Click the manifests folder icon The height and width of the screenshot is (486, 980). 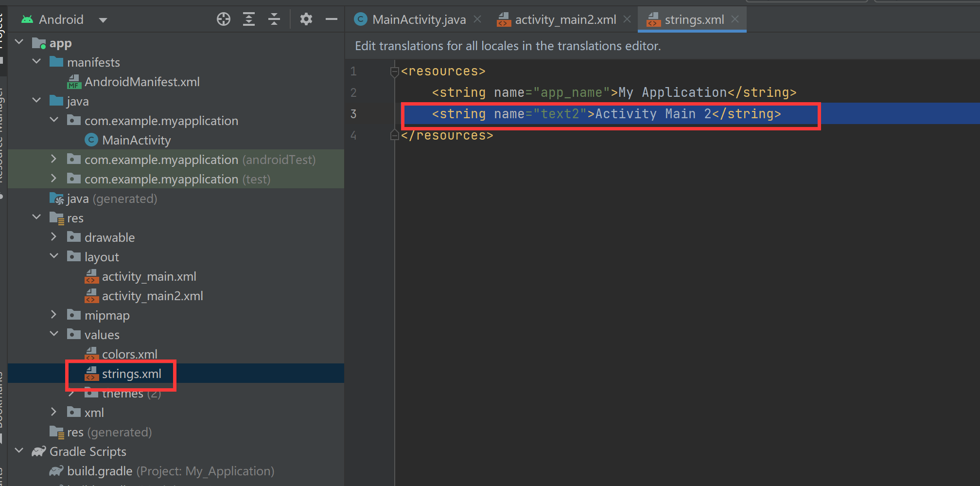point(56,62)
